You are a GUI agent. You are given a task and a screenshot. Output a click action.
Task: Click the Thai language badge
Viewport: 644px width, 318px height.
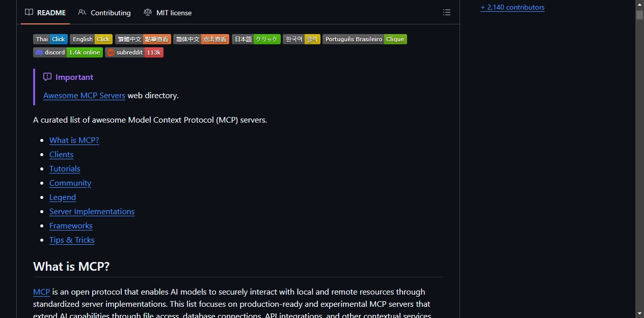50,39
